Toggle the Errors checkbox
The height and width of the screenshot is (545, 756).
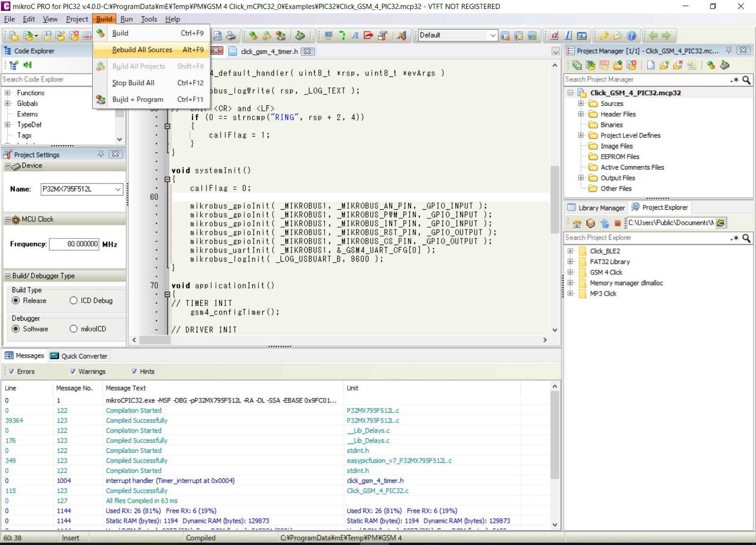point(11,372)
